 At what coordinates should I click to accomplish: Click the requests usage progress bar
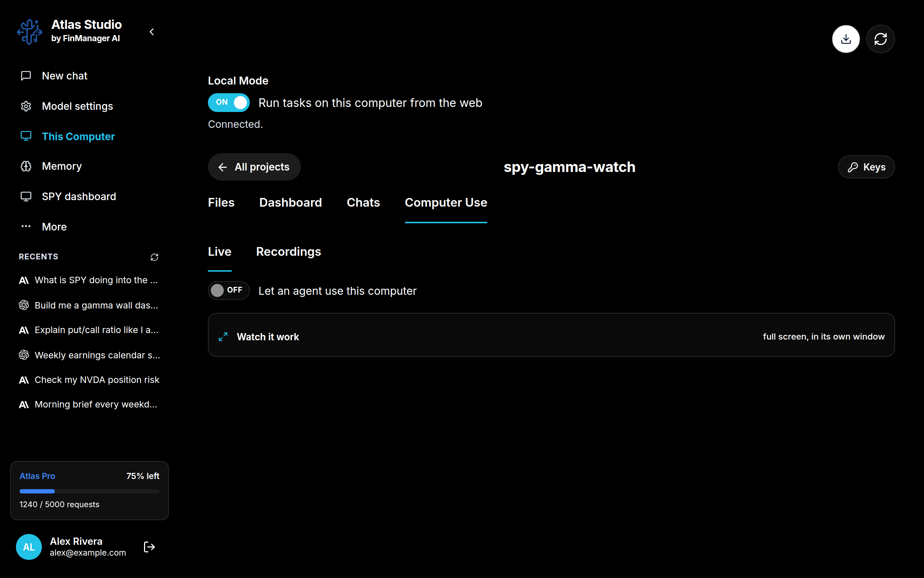click(x=90, y=491)
